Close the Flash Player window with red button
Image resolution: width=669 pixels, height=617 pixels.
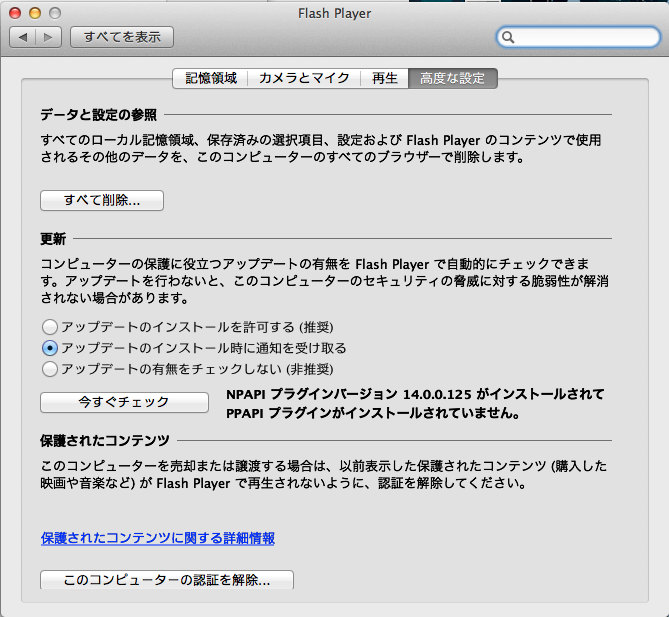tap(15, 13)
